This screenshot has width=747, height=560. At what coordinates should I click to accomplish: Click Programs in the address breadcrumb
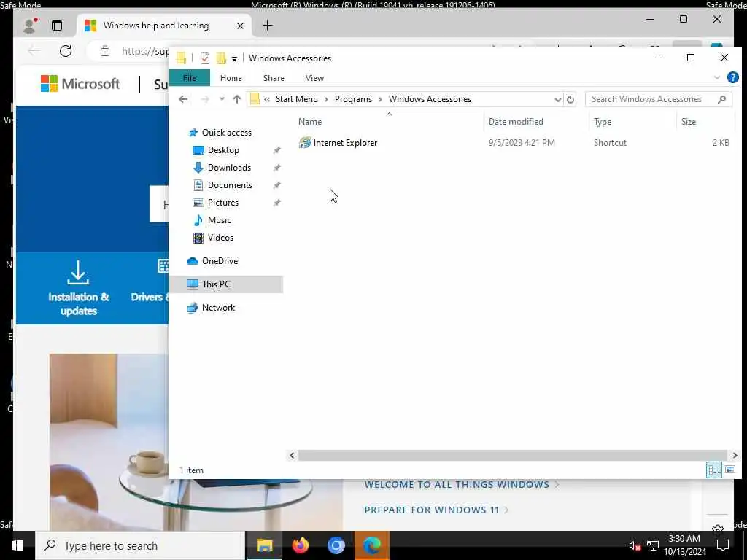click(353, 99)
